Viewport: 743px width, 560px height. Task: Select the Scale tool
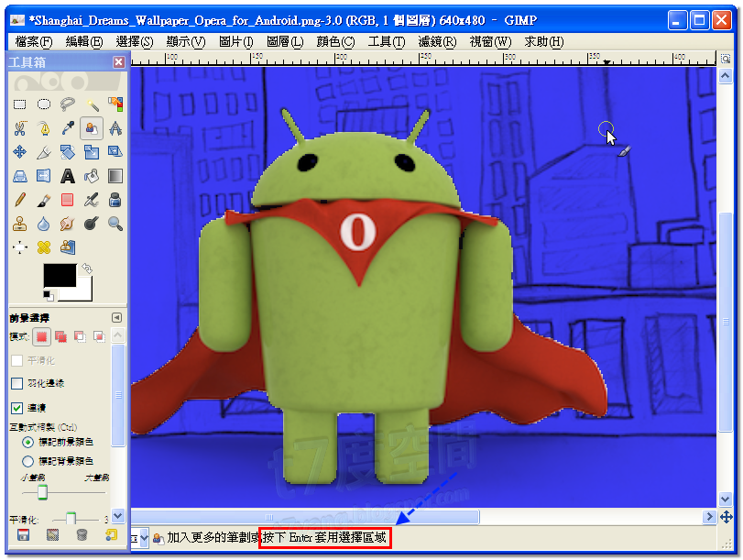(92, 152)
